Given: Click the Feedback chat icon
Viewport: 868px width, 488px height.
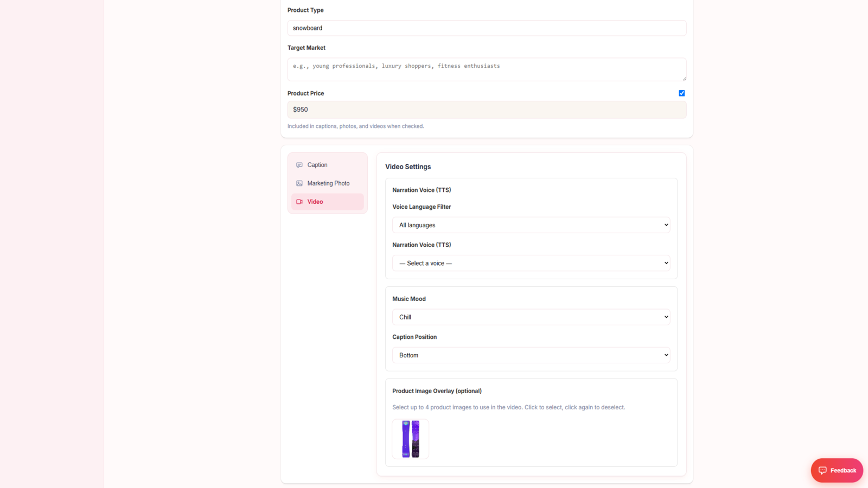Looking at the screenshot, I should pos(822,471).
